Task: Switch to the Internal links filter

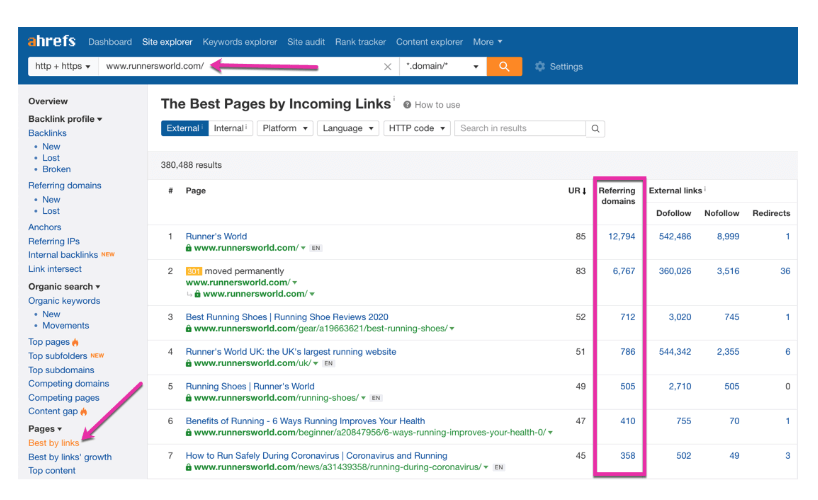Action: (230, 129)
